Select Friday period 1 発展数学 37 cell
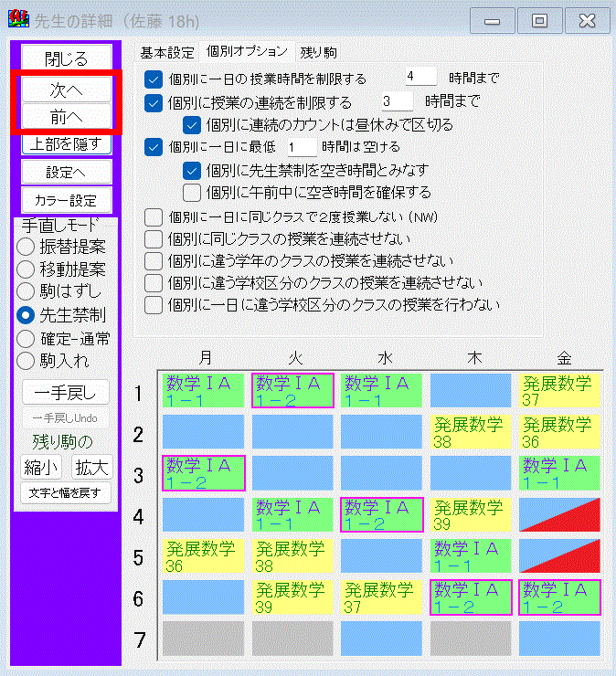Screen dimensions: 616x676 click(559, 391)
